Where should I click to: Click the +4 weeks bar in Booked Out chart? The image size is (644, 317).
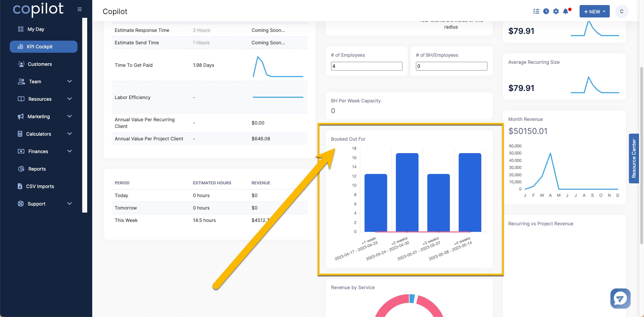point(470,192)
